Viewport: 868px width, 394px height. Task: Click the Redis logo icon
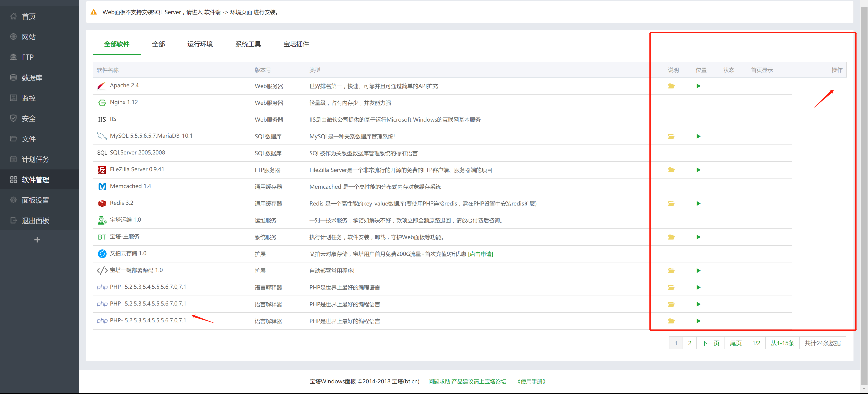pyautogui.click(x=102, y=203)
